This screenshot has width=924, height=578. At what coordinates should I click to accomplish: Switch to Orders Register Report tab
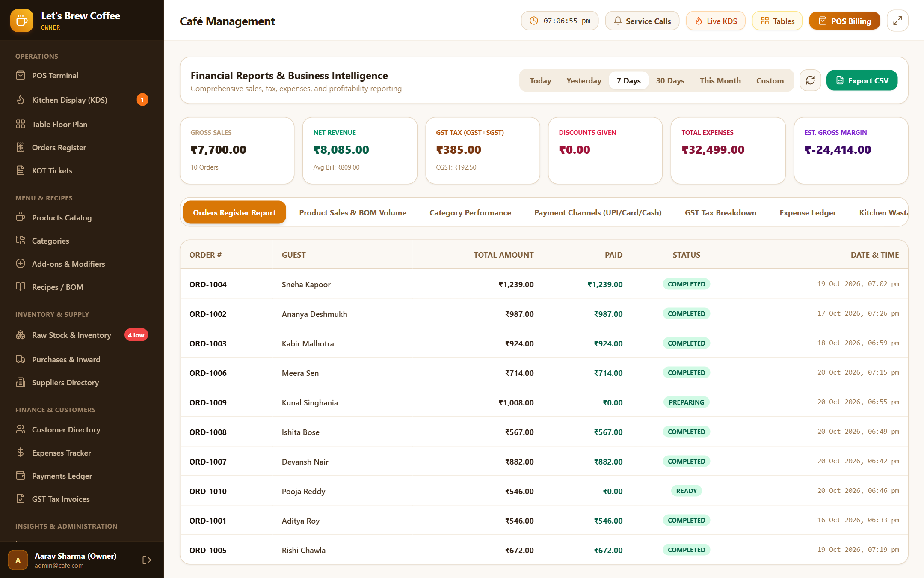pos(234,212)
